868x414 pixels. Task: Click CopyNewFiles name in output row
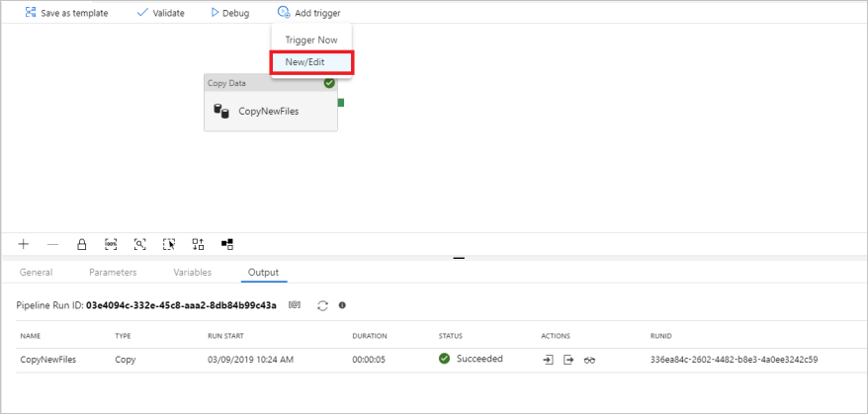(x=48, y=360)
